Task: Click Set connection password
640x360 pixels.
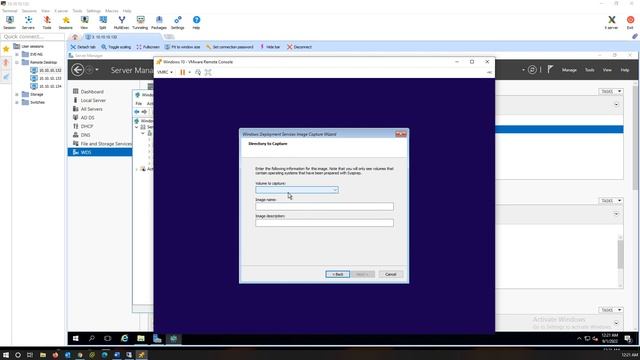Action: (230, 47)
